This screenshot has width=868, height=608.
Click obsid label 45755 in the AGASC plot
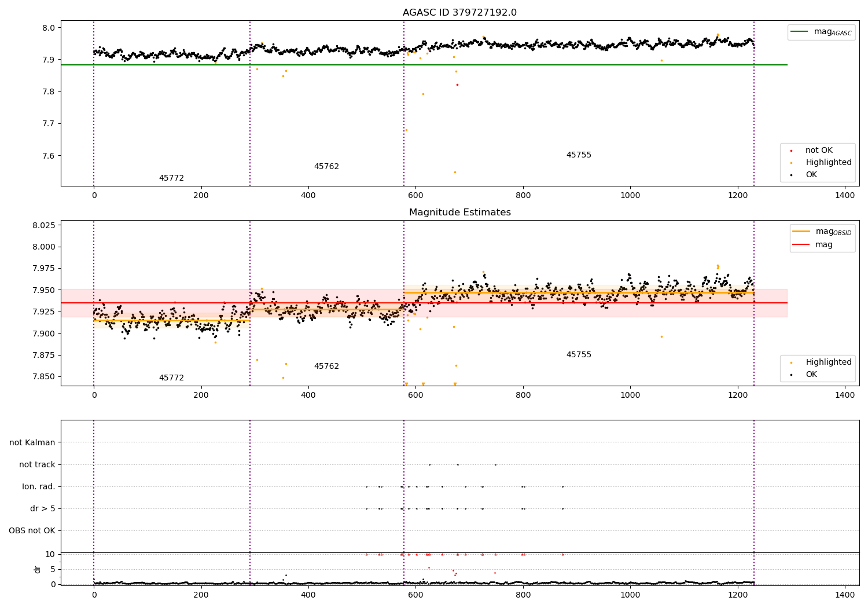(579, 155)
